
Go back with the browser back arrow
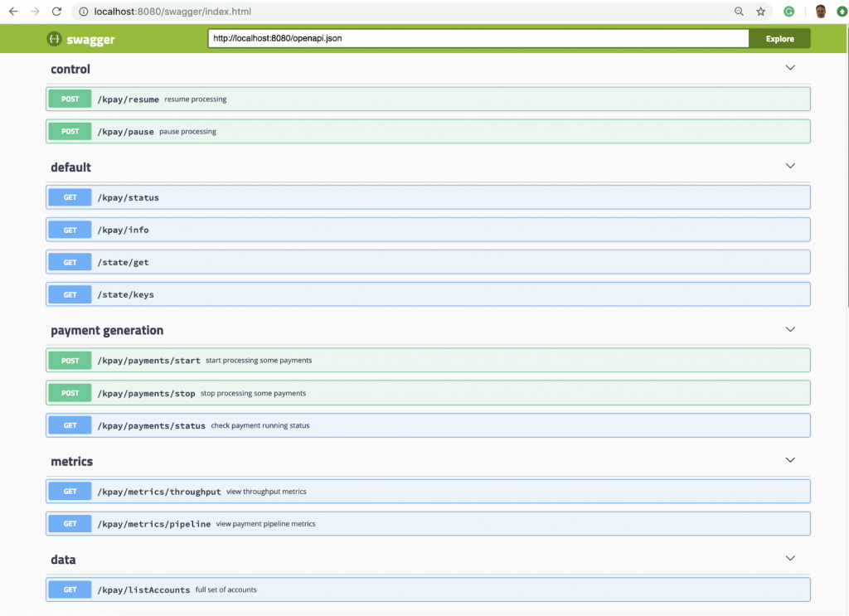pyautogui.click(x=13, y=12)
